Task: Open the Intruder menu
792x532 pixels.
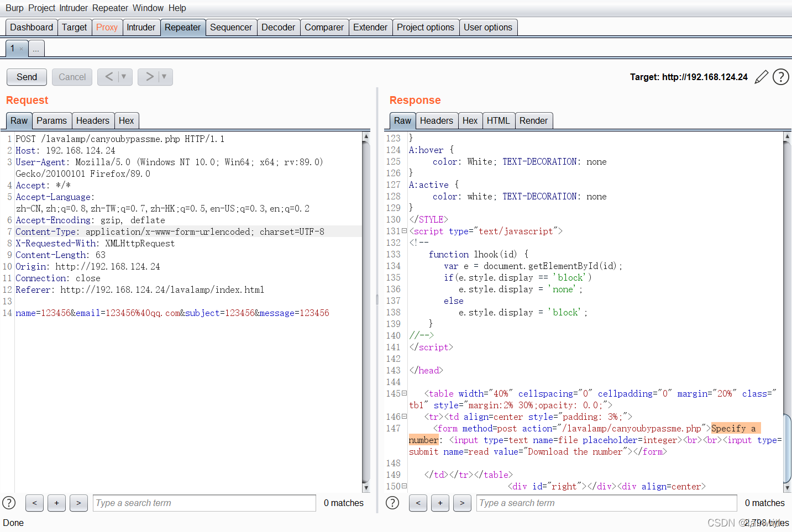Action: click(x=74, y=8)
